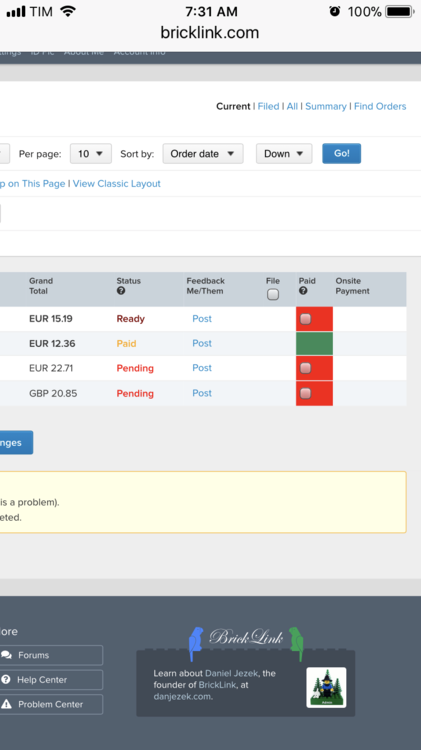The width and height of the screenshot is (421, 750).
Task: Switch to All orders view
Action: click(292, 106)
